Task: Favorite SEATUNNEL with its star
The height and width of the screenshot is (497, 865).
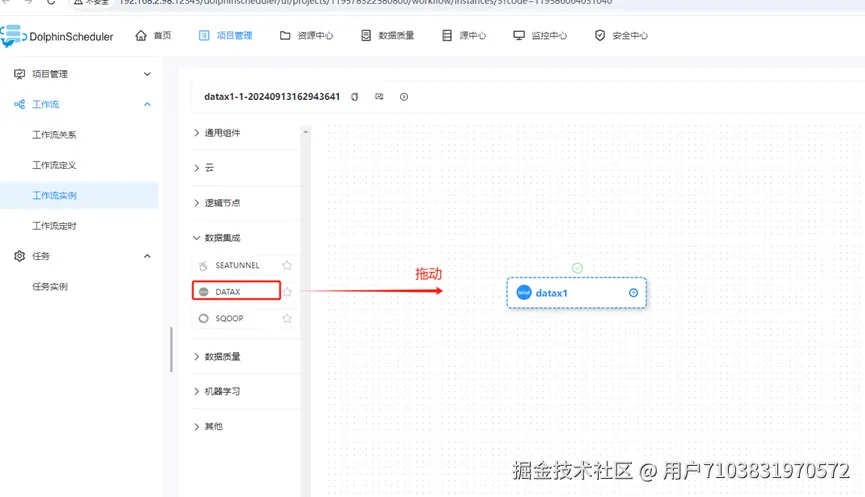Action: [x=287, y=265]
